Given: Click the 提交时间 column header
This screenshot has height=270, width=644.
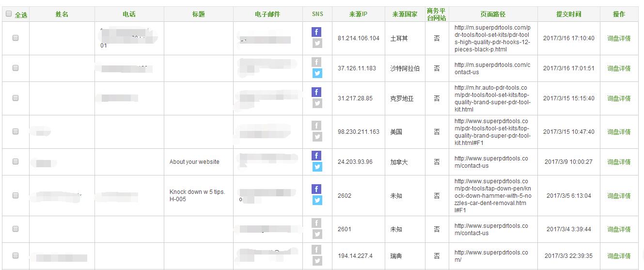Looking at the screenshot, I should tap(568, 14).
